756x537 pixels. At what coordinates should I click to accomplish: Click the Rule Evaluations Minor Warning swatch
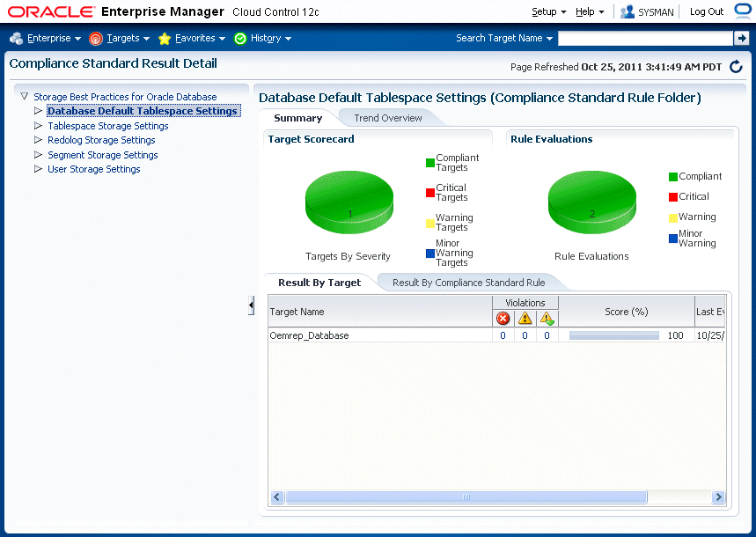click(x=673, y=239)
